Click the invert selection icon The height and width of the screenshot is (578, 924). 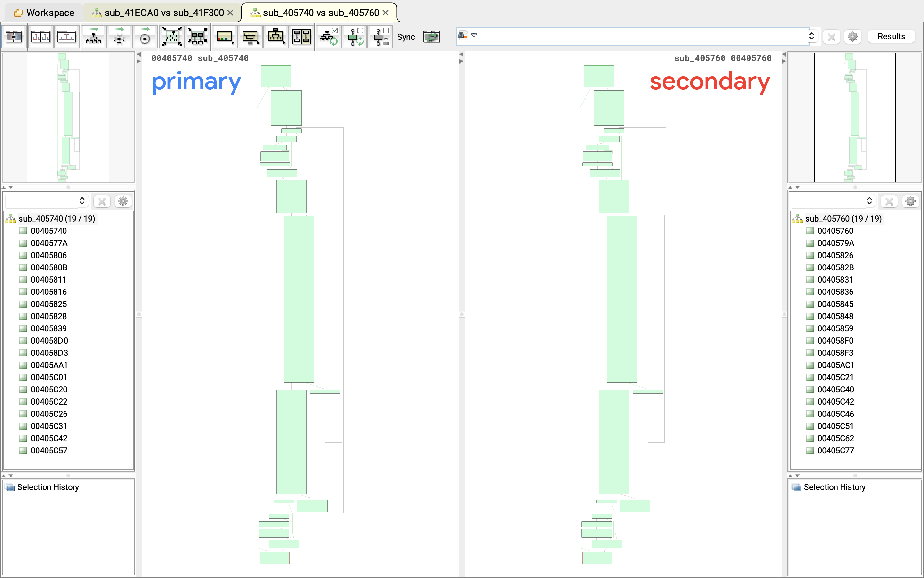301,37
